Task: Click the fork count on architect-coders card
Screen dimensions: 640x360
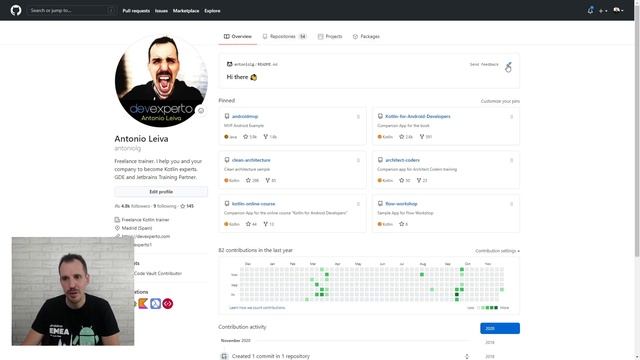Action: pos(422,180)
